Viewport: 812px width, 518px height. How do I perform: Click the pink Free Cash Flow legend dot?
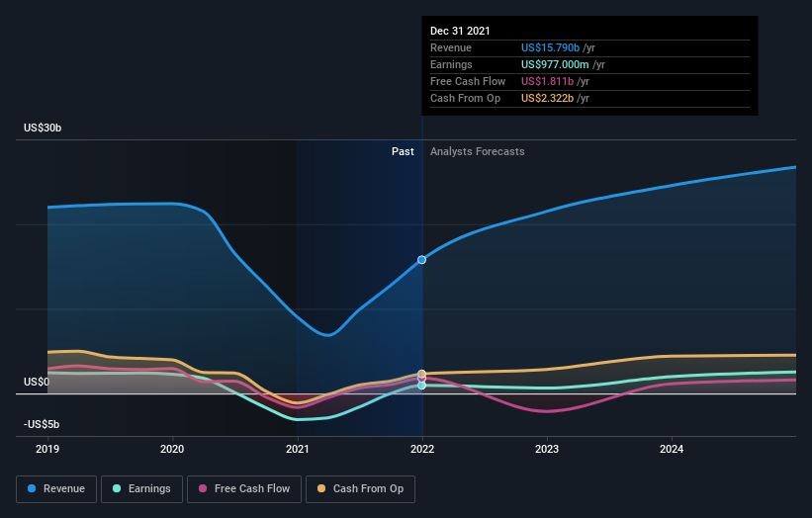click(203, 488)
